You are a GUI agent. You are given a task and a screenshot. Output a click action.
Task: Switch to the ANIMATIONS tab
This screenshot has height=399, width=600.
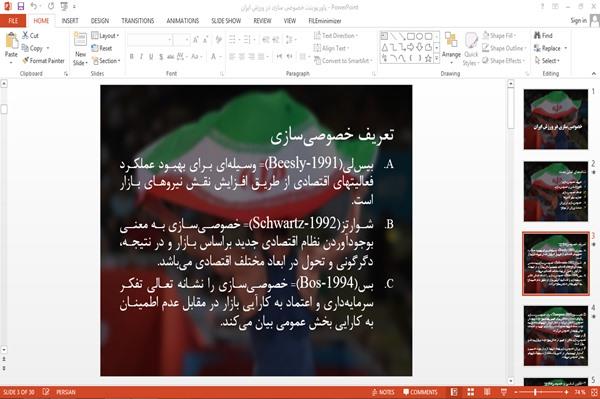tap(183, 21)
